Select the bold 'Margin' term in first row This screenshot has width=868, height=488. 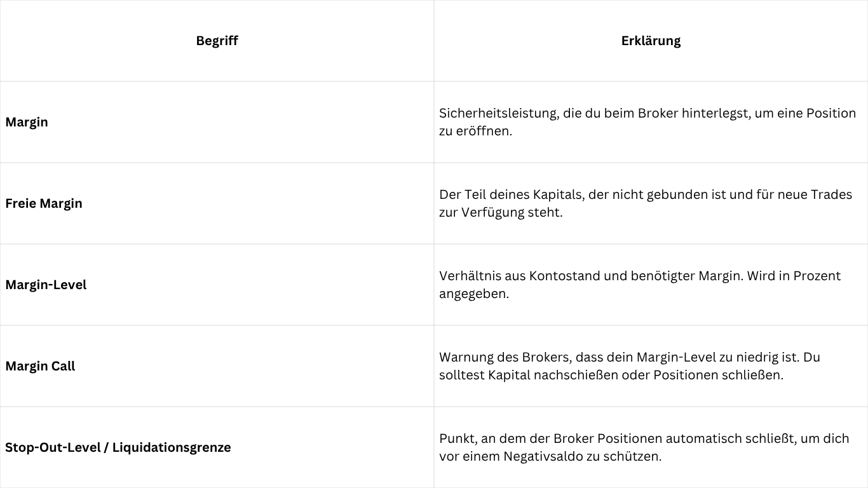27,122
